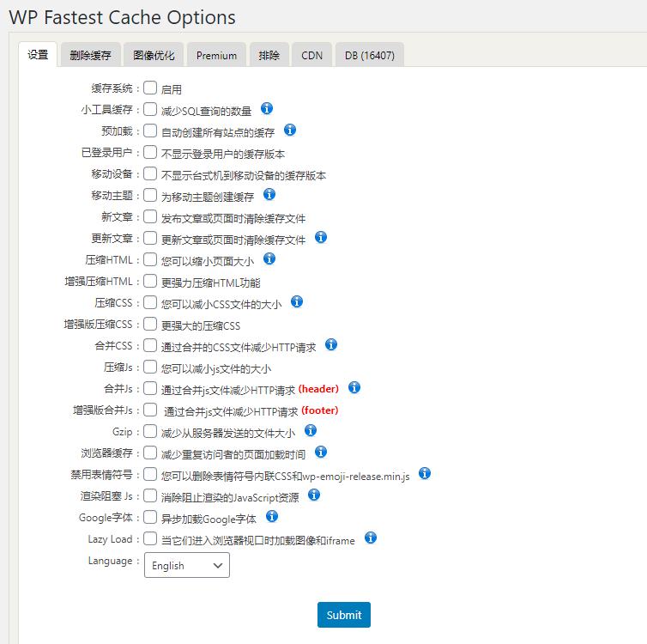Click the 启用 label text
The width and height of the screenshot is (647, 644).
172,89
